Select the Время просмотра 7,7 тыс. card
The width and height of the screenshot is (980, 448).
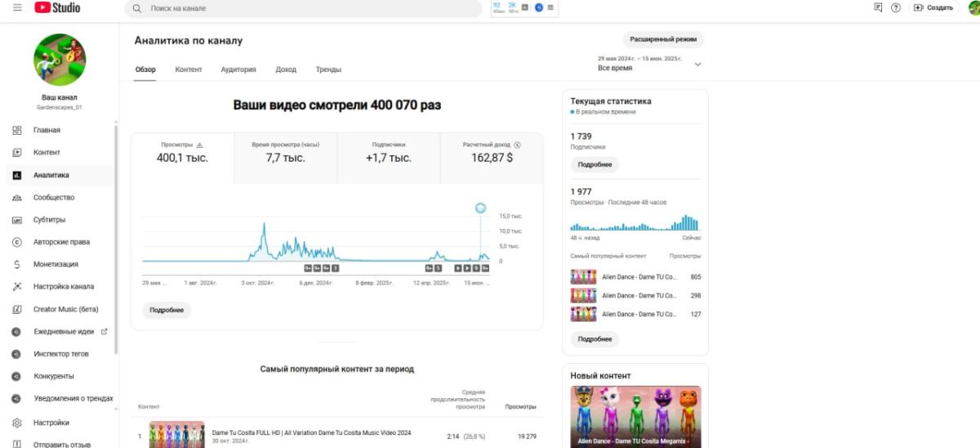point(285,159)
